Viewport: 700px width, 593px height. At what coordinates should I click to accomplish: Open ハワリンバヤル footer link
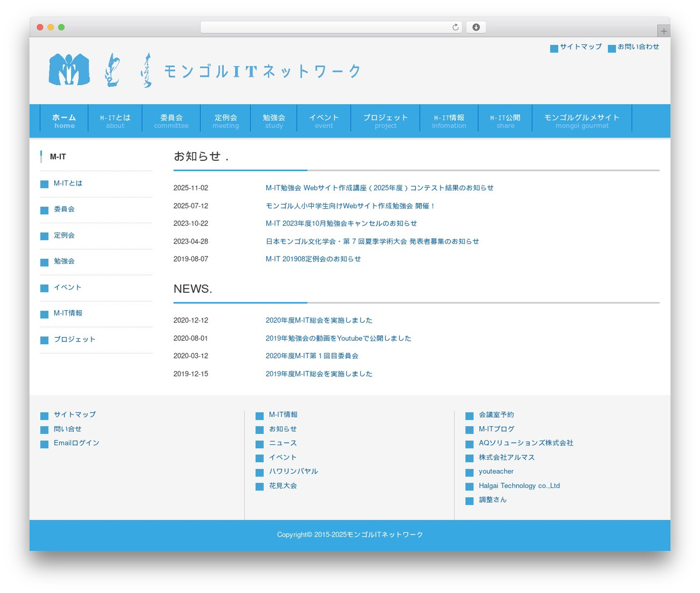293,471
